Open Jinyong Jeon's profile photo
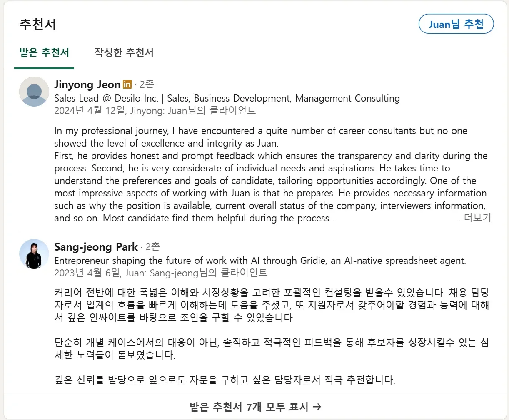 click(x=34, y=92)
